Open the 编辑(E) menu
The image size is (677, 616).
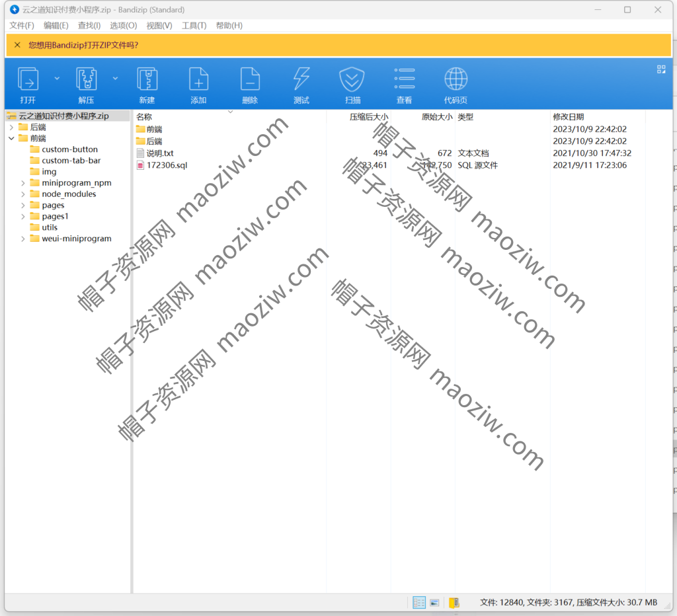tap(56, 26)
